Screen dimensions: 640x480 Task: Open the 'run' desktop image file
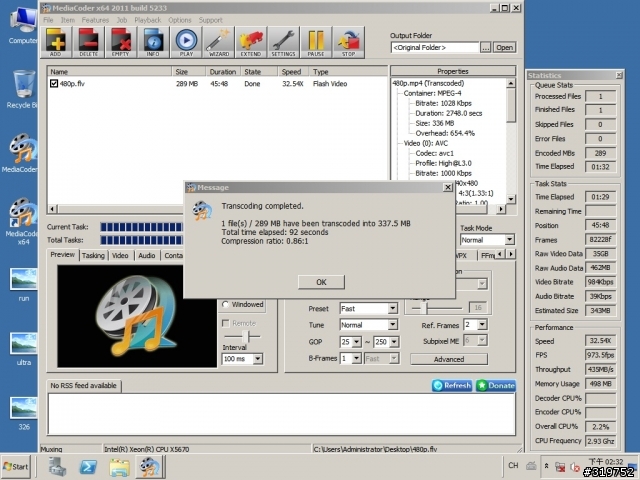24,284
